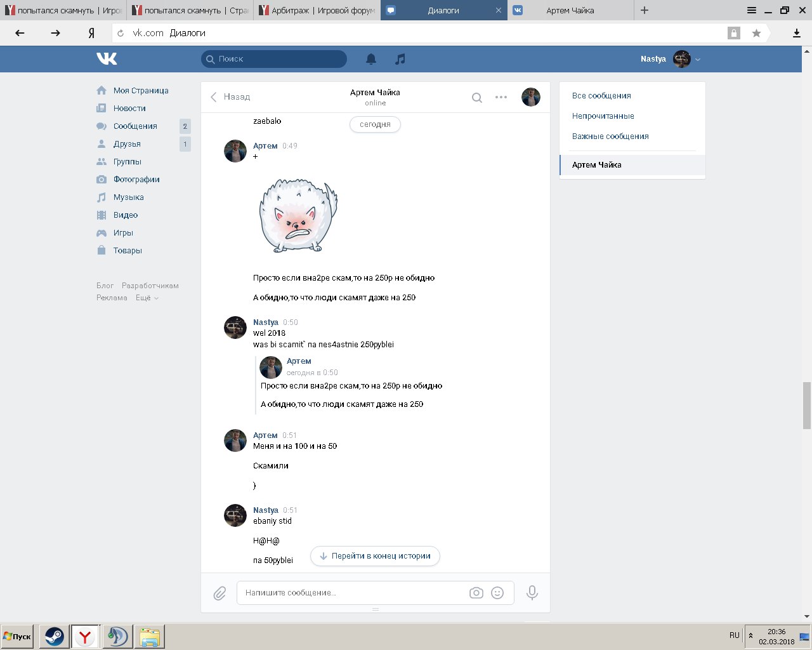This screenshot has height=650, width=812.
Task: Go back in the browser
Action: click(20, 33)
